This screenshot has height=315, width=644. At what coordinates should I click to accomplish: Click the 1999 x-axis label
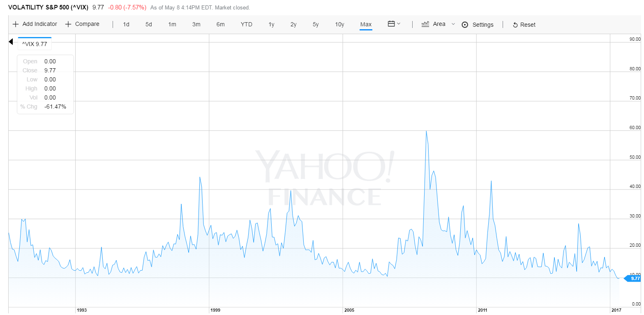point(216,310)
